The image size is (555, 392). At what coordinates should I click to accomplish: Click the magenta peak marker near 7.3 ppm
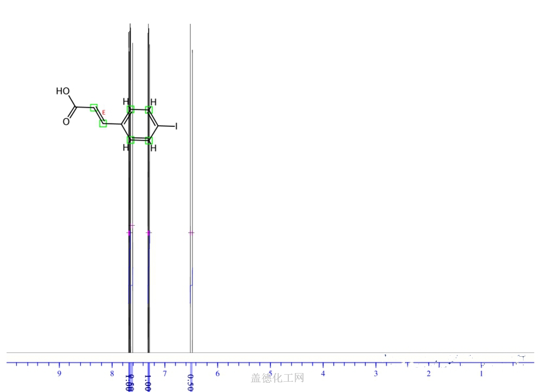click(x=149, y=233)
